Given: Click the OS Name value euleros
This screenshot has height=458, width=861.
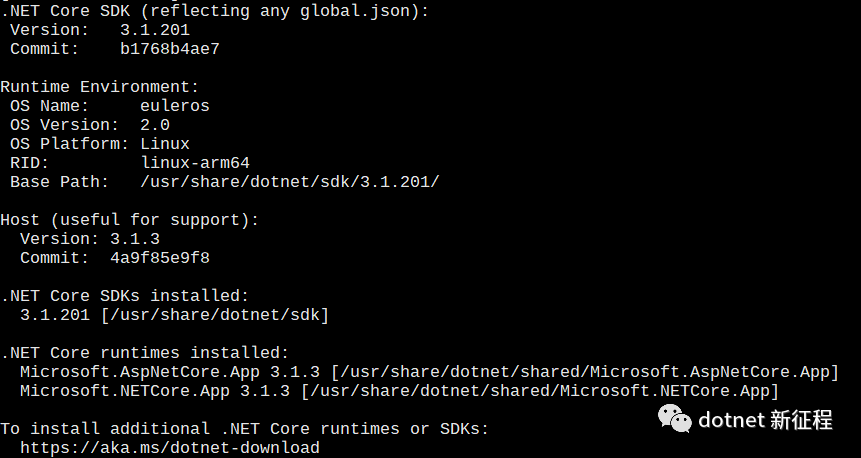Looking at the screenshot, I should coord(174,106).
